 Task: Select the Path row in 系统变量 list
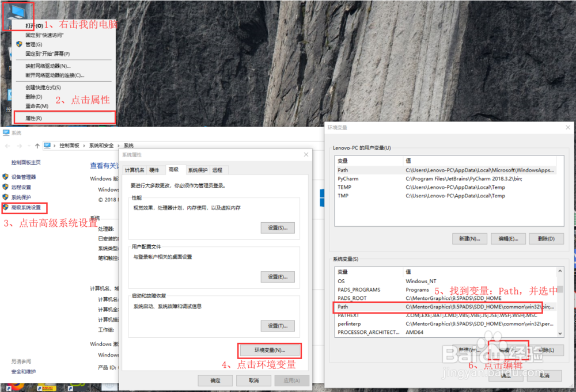(x=403, y=307)
